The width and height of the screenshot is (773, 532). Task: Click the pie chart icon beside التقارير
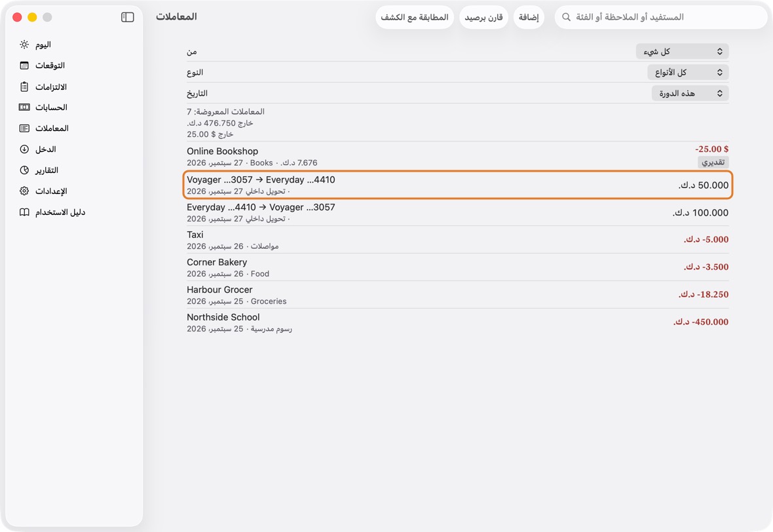pos(24,170)
